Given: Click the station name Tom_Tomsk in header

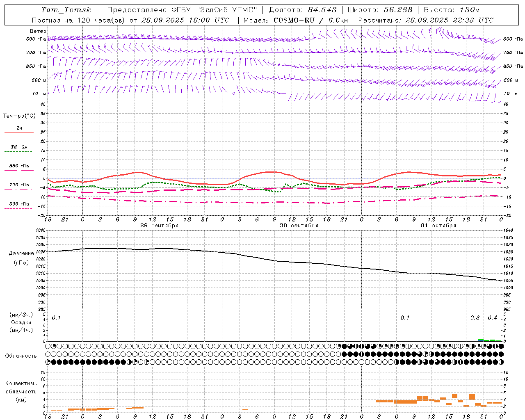Looking at the screenshot, I should pos(66,10).
